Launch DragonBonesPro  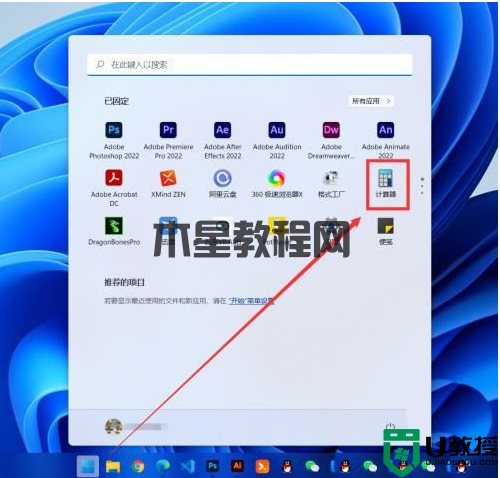click(114, 231)
